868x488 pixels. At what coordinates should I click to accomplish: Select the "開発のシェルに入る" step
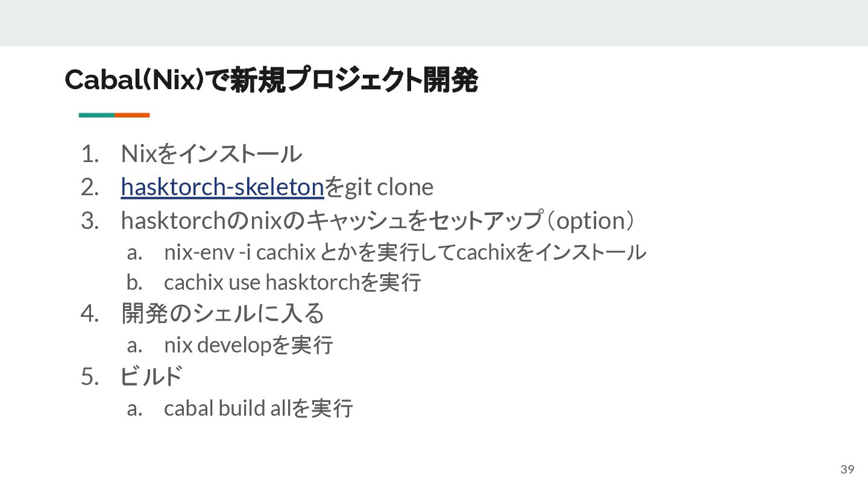(x=223, y=313)
